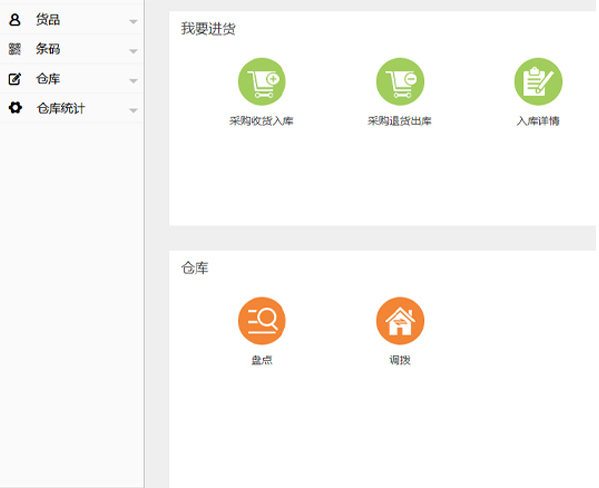Click the gear icon beside 仓库统计
Screen dimensions: 599x488
[15, 108]
